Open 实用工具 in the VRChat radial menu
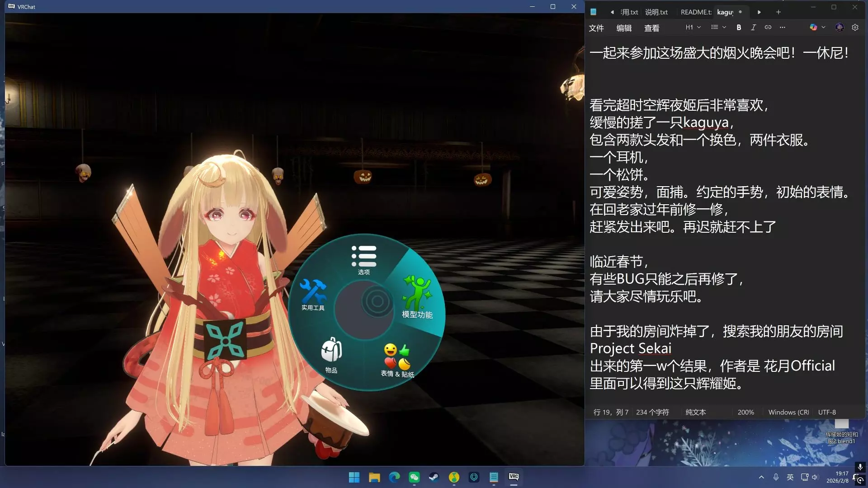868x488 pixels. 313,295
